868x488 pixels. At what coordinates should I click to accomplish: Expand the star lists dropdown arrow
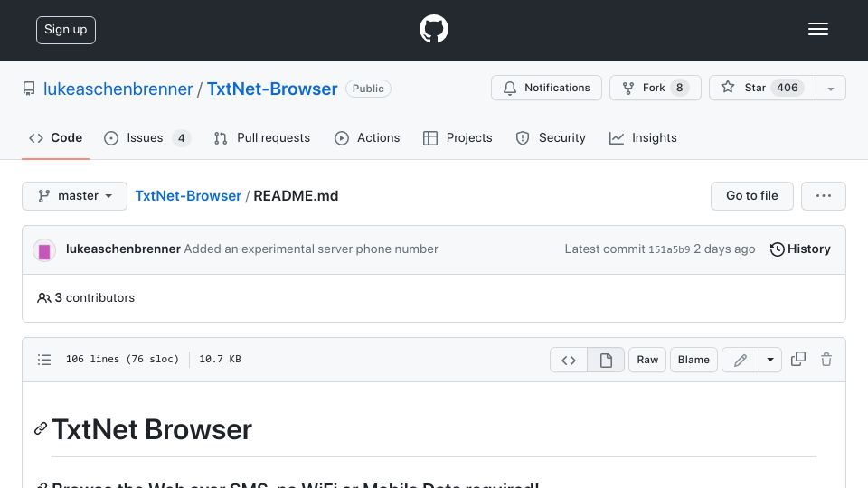(830, 89)
